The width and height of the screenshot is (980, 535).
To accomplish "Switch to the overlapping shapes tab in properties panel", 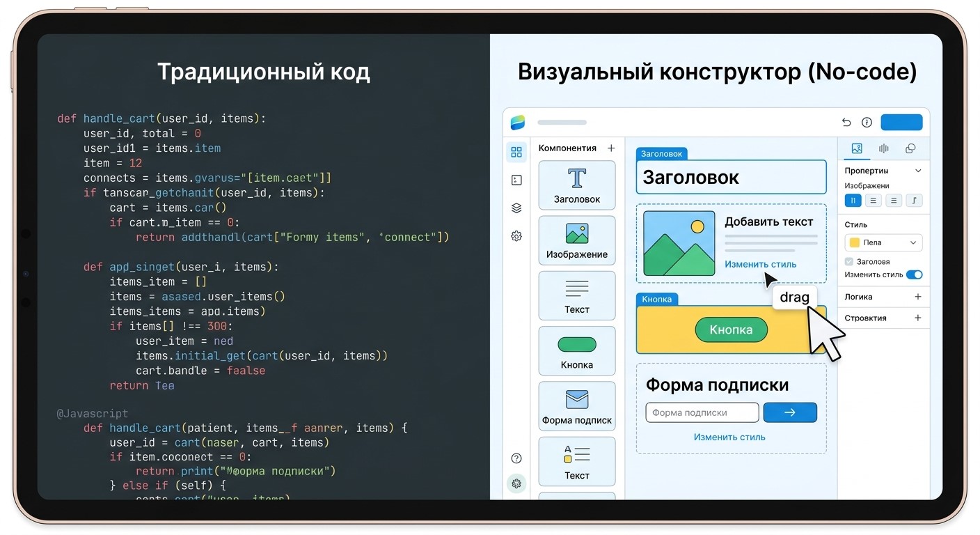I will click(x=910, y=148).
